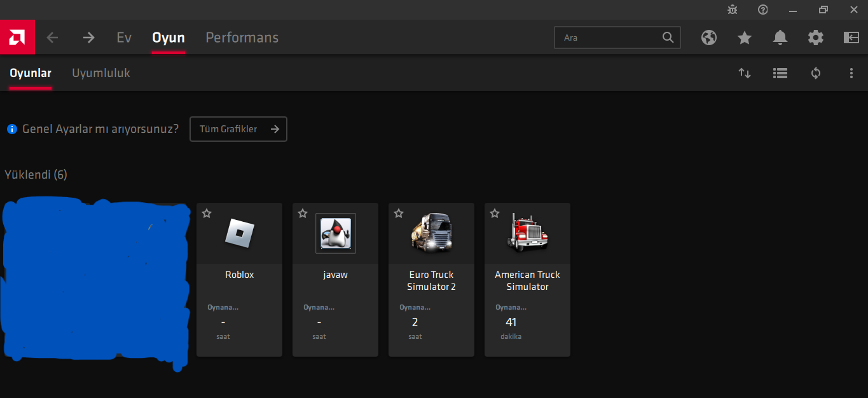Mark Euro Truck Simulator 2 as favorite
This screenshot has width=868, height=398.
(399, 214)
